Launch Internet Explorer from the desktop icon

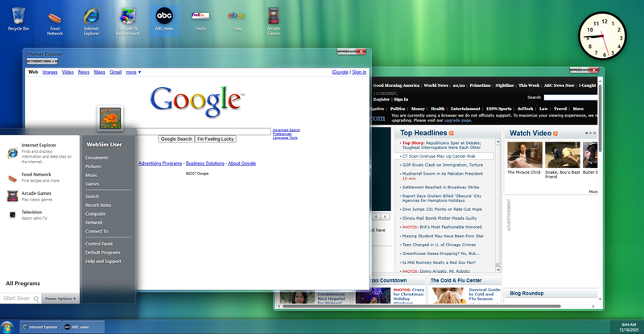[91, 21]
